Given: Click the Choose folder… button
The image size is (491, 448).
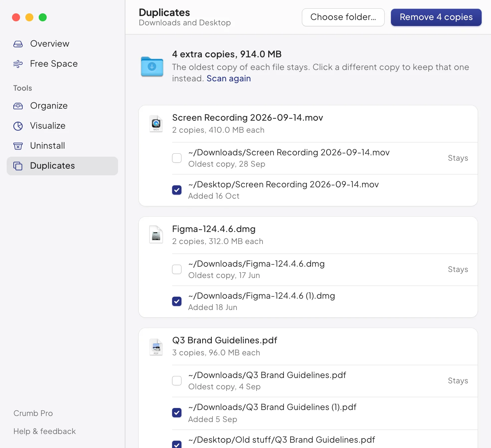Looking at the screenshot, I should pos(343,17).
